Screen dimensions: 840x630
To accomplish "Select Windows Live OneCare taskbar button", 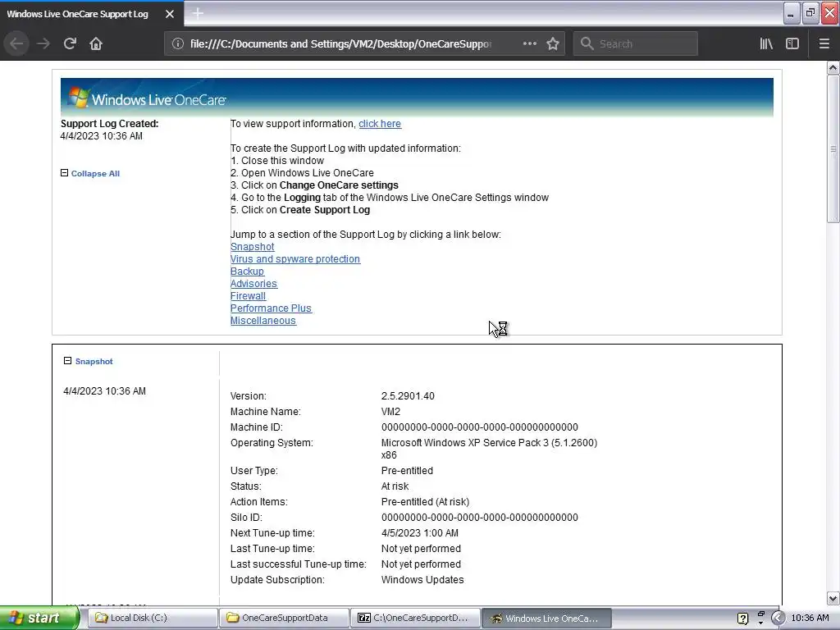I will pos(546,619).
